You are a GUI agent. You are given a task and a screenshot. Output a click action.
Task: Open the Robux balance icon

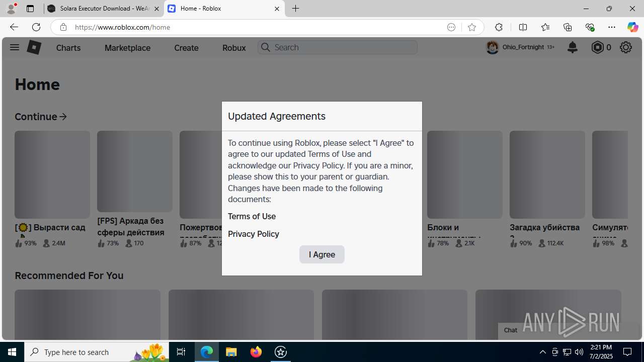[597, 47]
